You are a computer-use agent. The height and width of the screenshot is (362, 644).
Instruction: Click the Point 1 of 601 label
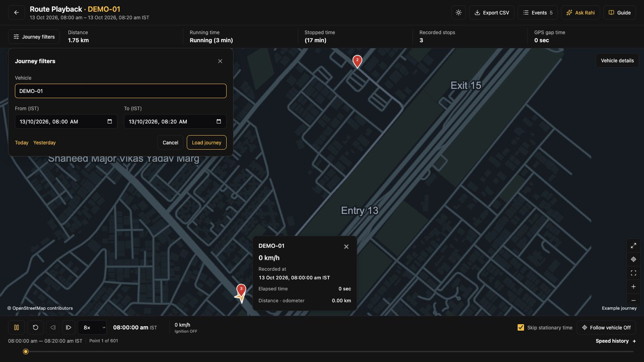click(103, 341)
